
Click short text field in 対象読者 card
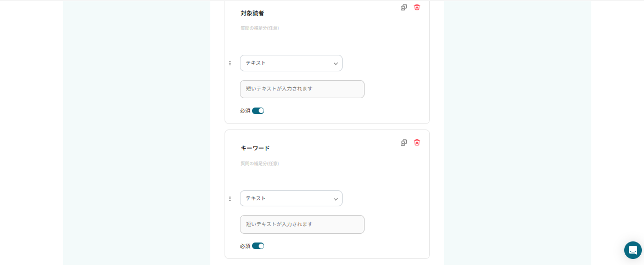click(x=303, y=89)
